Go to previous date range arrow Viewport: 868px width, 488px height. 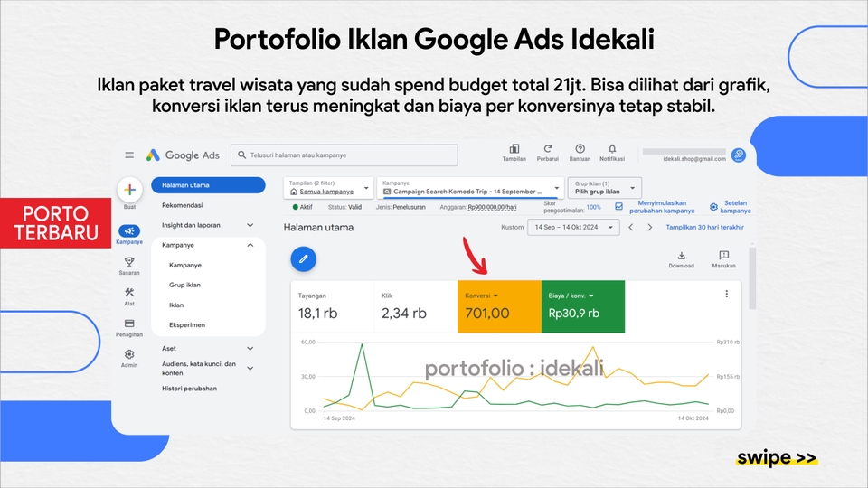tap(630, 228)
